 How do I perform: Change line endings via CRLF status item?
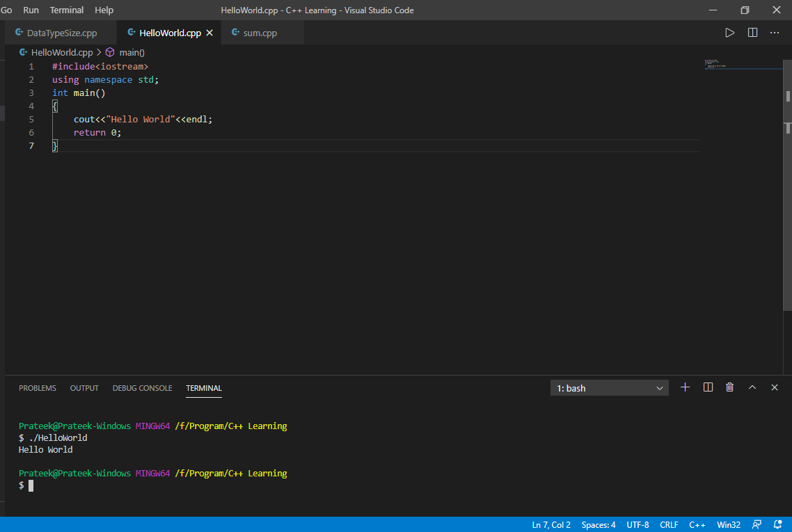click(x=669, y=525)
